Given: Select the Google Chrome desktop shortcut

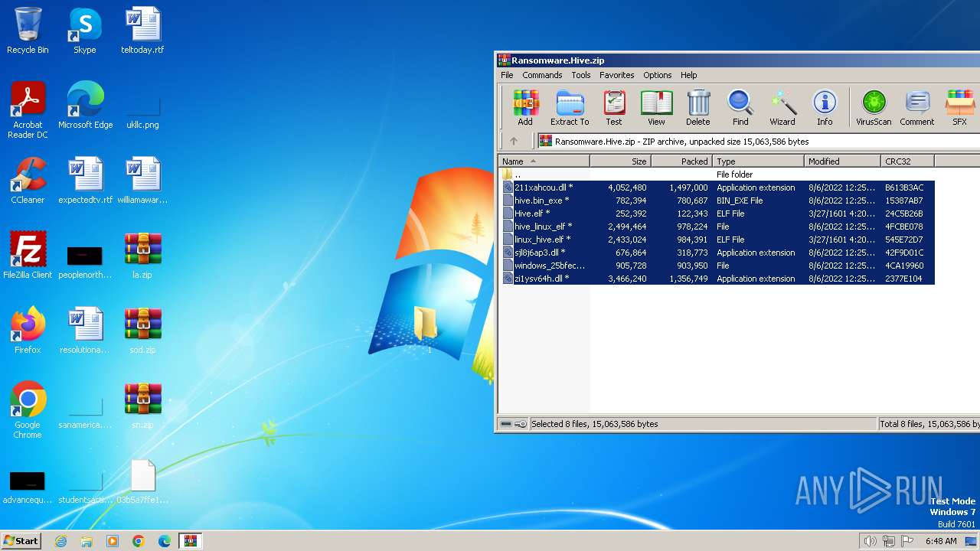Looking at the screenshot, I should pyautogui.click(x=28, y=410).
